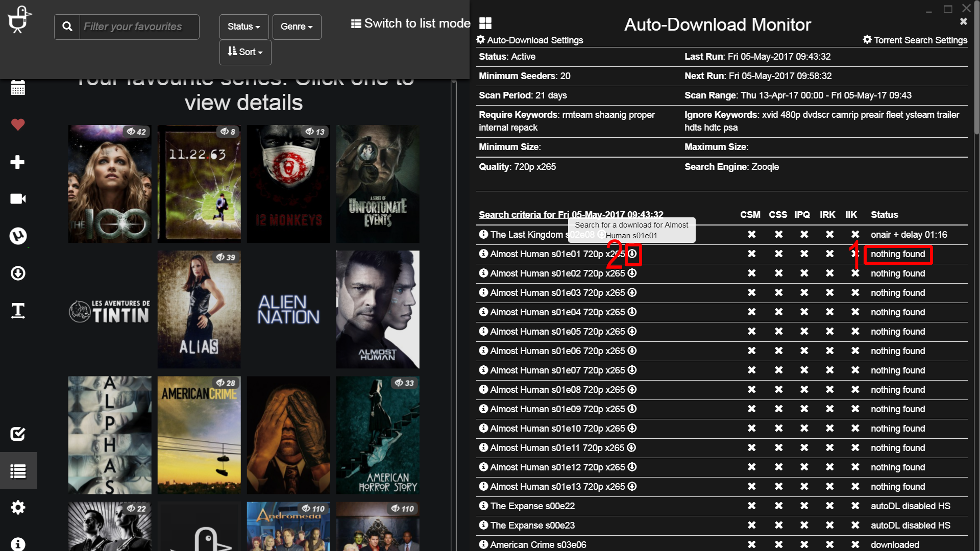
Task: Click the CSM column header
Action: pyautogui.click(x=750, y=215)
